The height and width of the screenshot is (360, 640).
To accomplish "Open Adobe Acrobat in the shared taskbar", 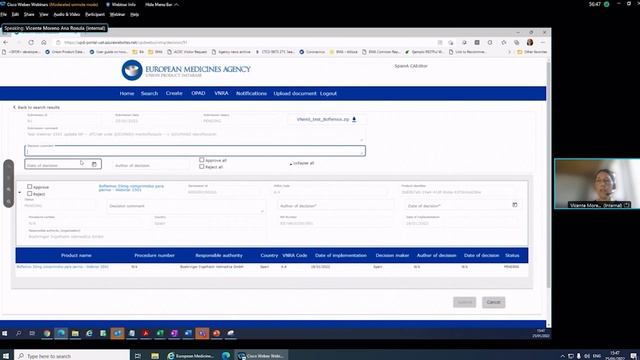I will coord(146,333).
